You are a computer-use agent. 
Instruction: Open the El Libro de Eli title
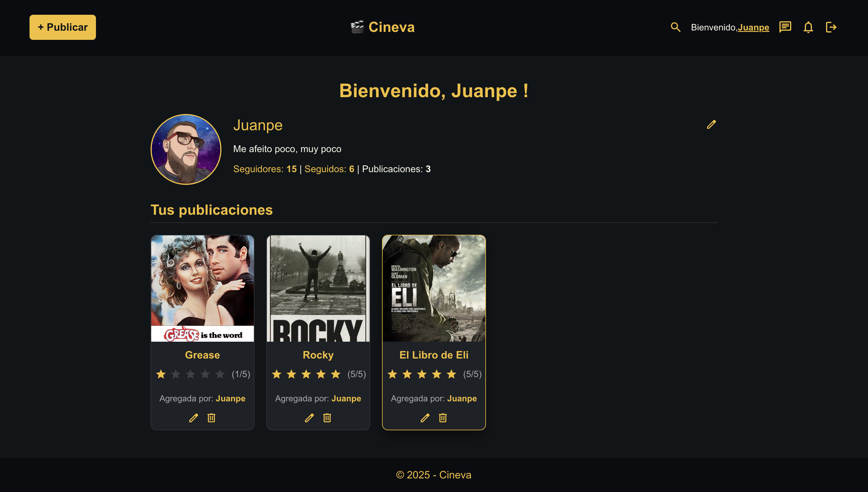click(434, 355)
